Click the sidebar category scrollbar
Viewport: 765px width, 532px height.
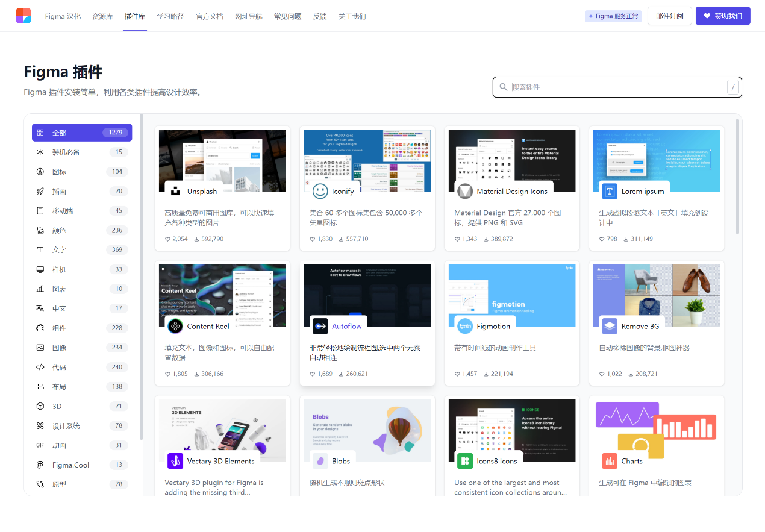142,276
